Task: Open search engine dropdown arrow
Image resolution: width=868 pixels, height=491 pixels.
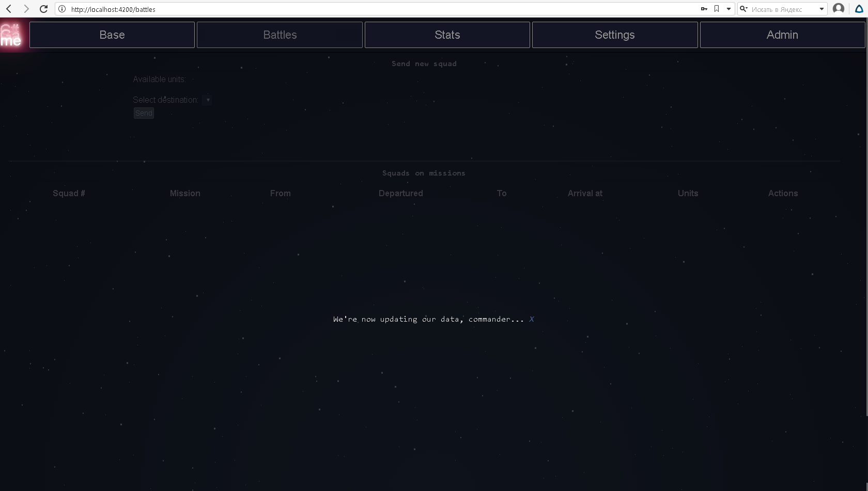Action: [x=822, y=9]
